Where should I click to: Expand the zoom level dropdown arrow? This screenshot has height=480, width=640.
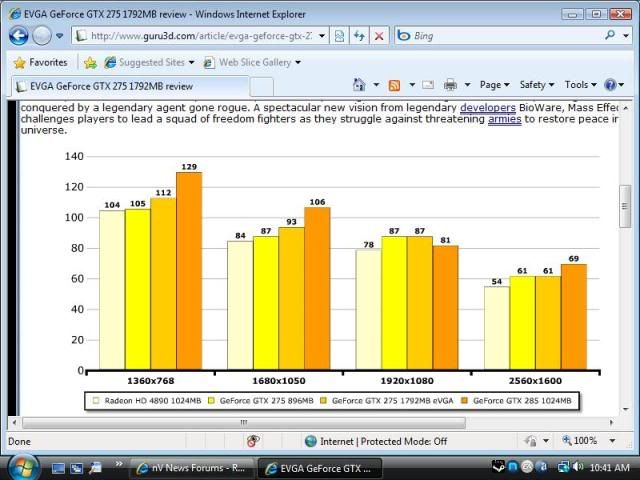tap(612, 441)
